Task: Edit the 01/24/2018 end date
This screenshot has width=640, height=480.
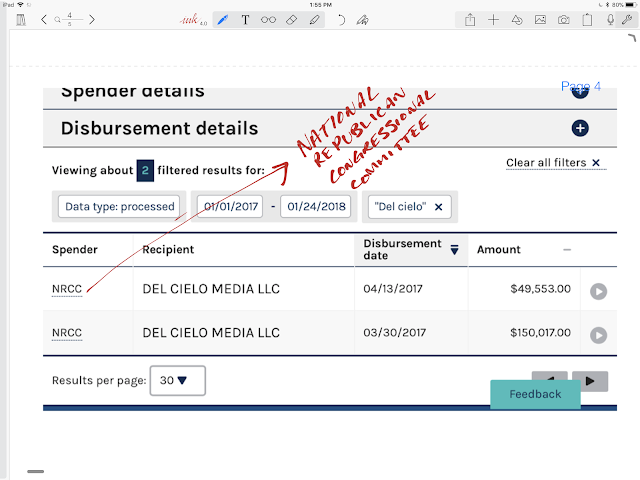Action: pos(316,207)
